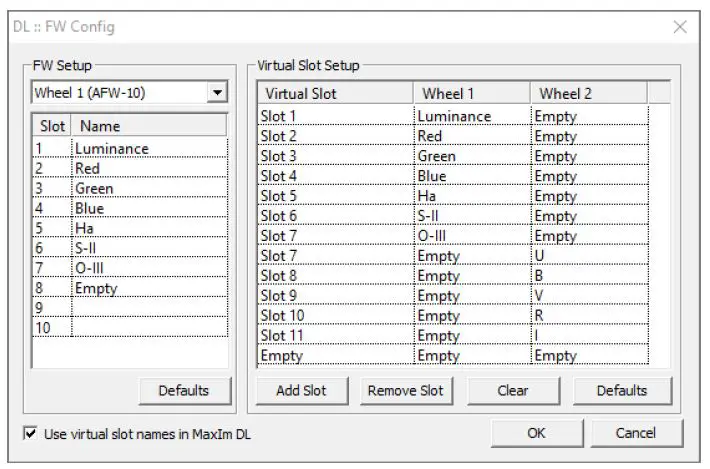Select Wheel 2 cell showing U filter

pyautogui.click(x=588, y=256)
